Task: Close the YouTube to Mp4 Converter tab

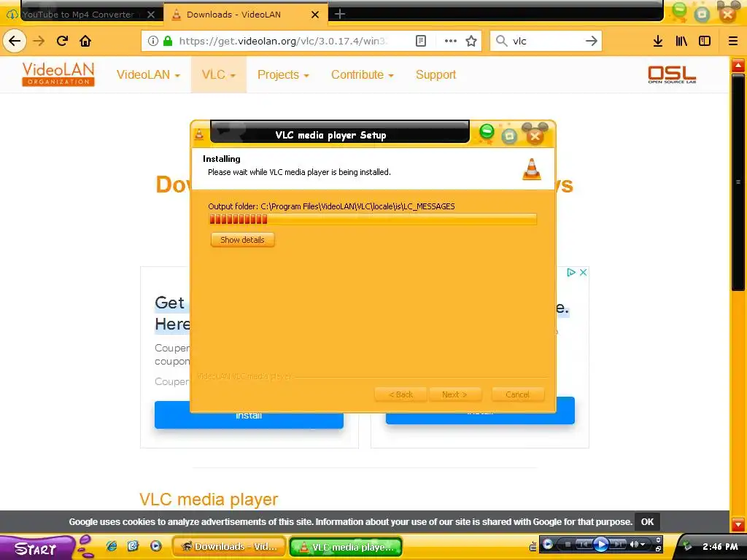Action: pos(151,15)
